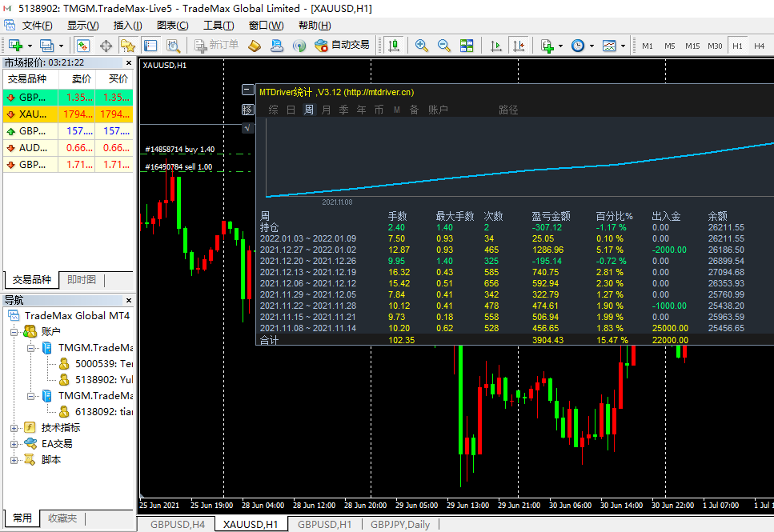The image size is (774, 532).
Task: Expand the 脚本 scripts tree node
Action: click(x=14, y=460)
